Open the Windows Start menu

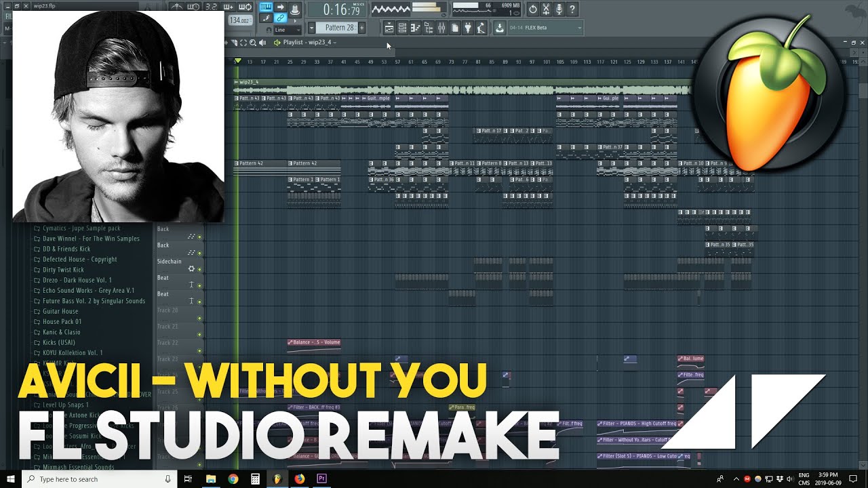tap(11, 479)
